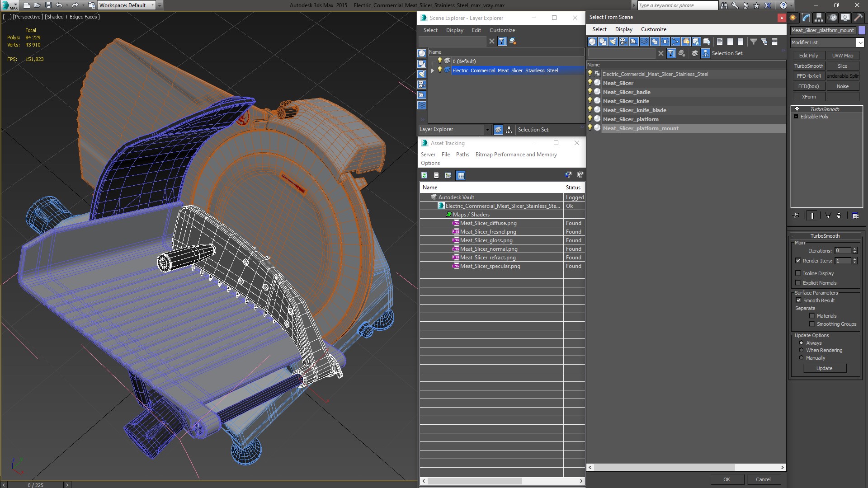Toggle the TurboSmooth modifier bulb in stack
The height and width of the screenshot is (488, 868).
click(797, 109)
